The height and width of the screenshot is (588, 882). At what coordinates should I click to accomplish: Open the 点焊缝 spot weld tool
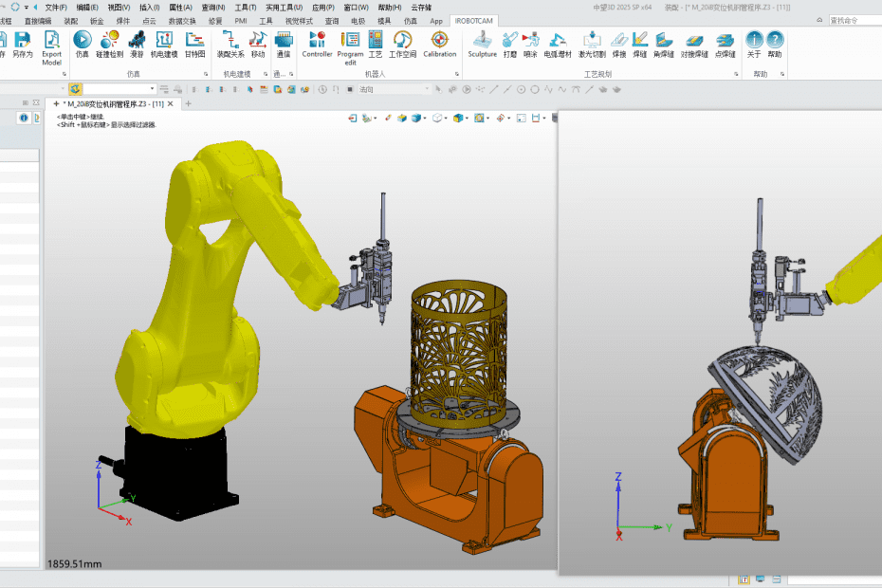click(x=725, y=44)
